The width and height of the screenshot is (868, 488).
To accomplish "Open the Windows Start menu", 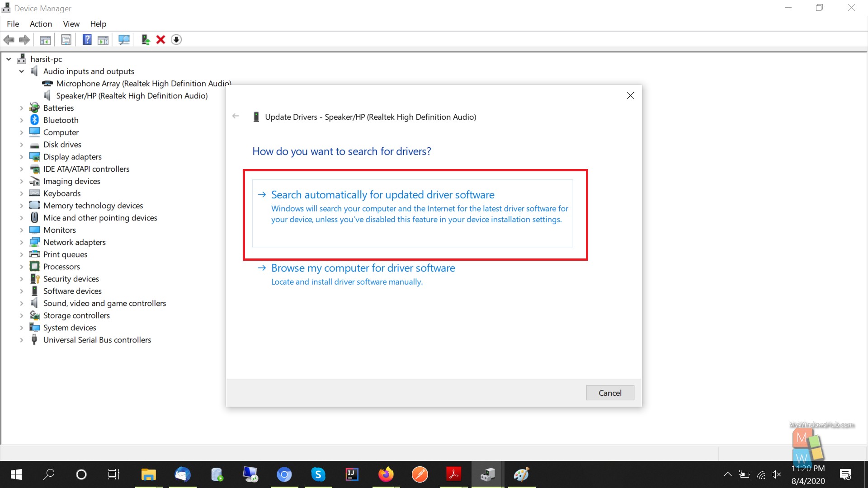I will (16, 474).
